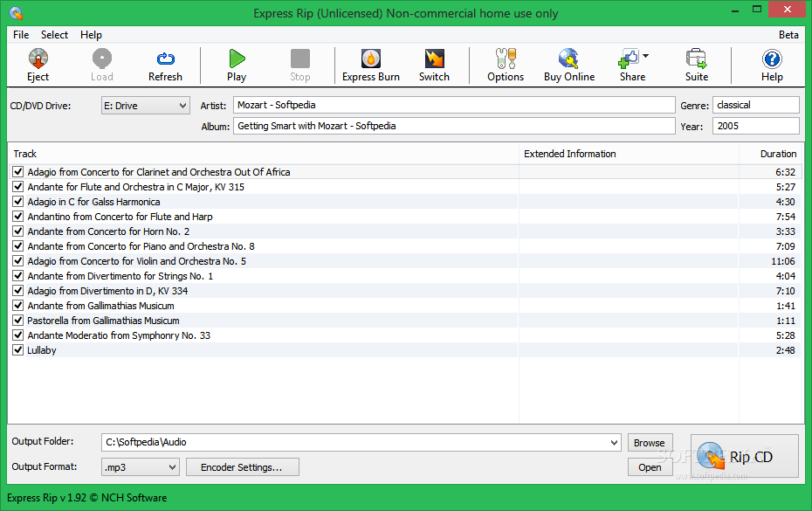
Task: Toggle Andante from Concerto for Piano checkbox
Action: pyautogui.click(x=18, y=246)
